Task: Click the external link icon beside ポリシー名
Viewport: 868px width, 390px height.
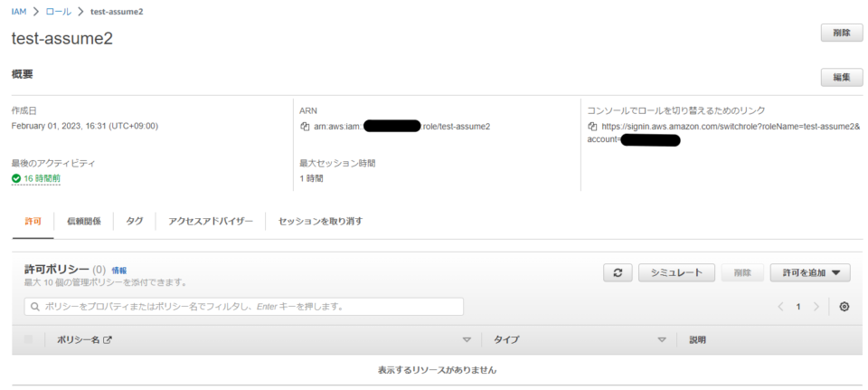Action: coord(108,340)
